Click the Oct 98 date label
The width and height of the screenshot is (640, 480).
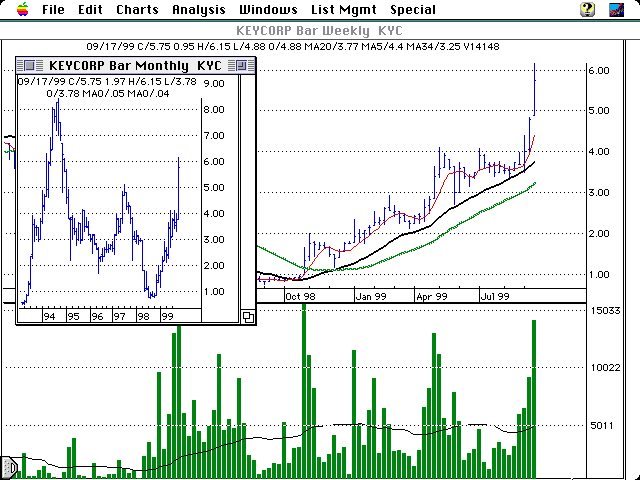[300, 296]
